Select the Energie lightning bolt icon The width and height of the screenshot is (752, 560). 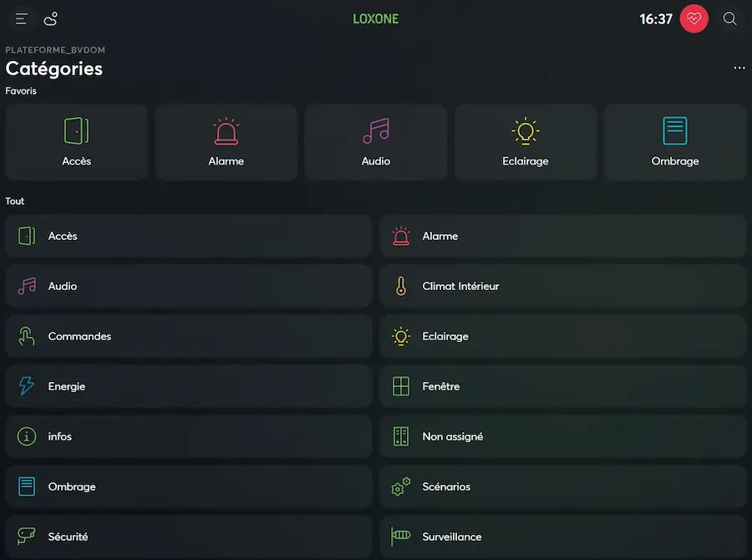point(26,386)
